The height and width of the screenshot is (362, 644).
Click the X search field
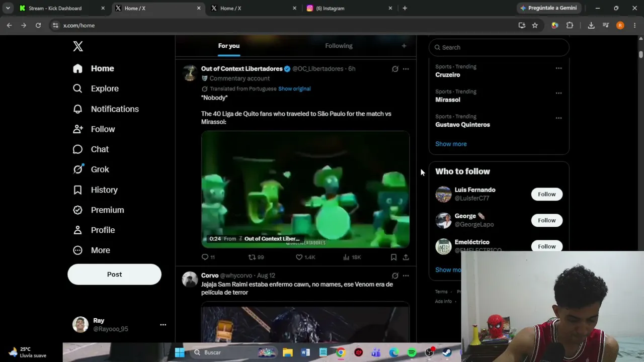[x=499, y=47]
